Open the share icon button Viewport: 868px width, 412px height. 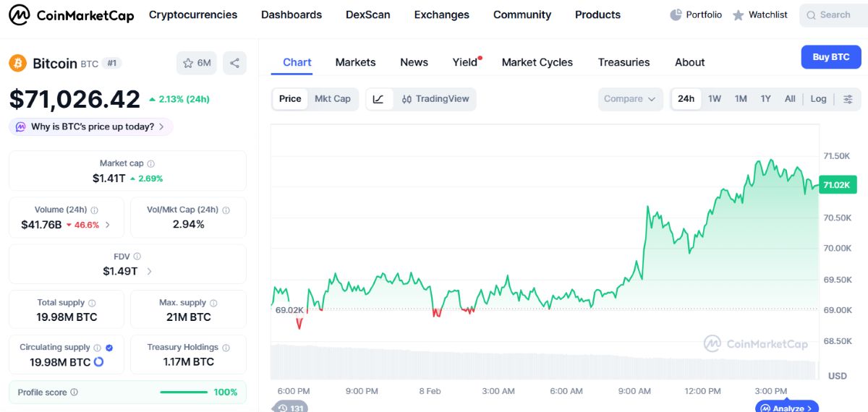[x=234, y=63]
